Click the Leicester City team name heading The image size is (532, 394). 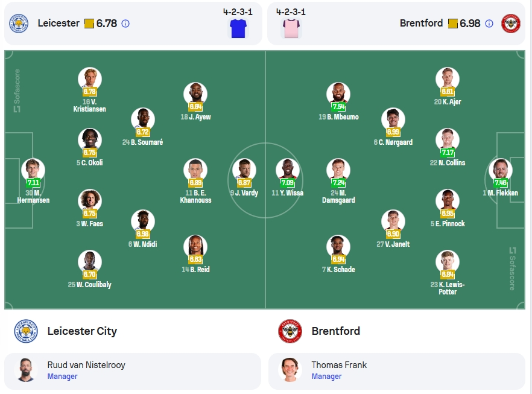point(82,331)
